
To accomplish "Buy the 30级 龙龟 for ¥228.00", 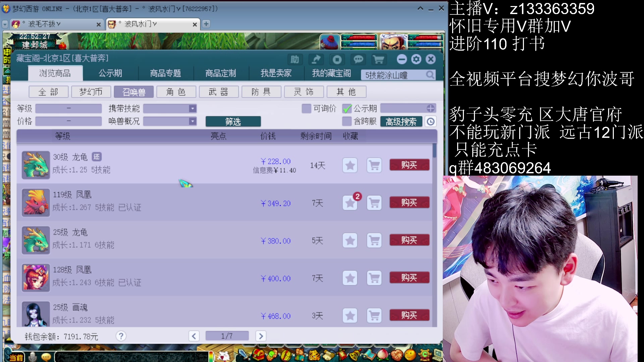I will tap(409, 165).
